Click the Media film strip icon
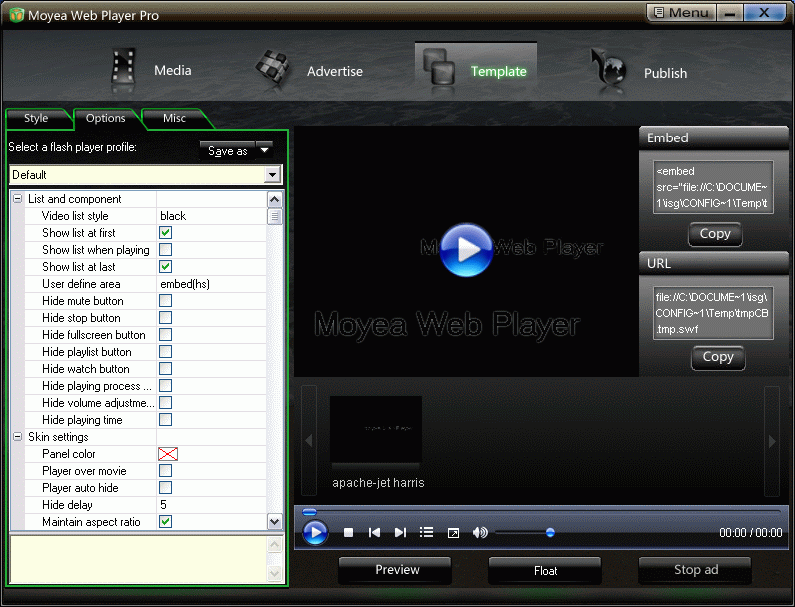The image size is (795, 607). tap(123, 69)
